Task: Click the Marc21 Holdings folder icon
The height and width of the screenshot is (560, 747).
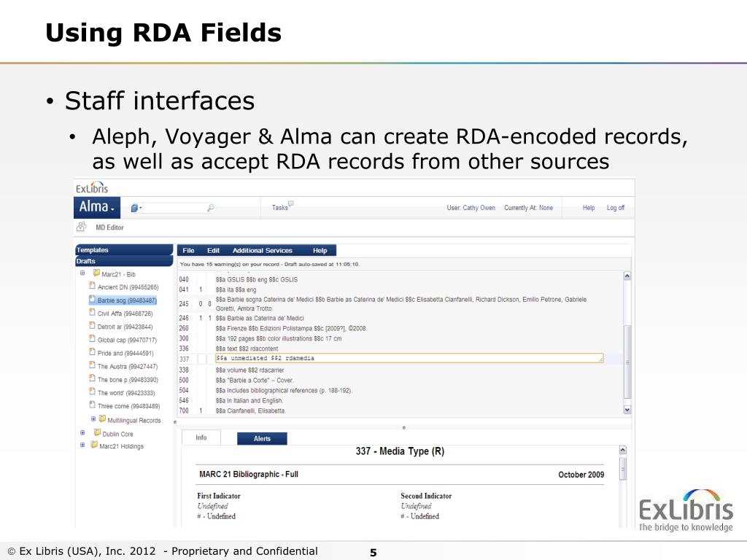Action: pos(94,445)
